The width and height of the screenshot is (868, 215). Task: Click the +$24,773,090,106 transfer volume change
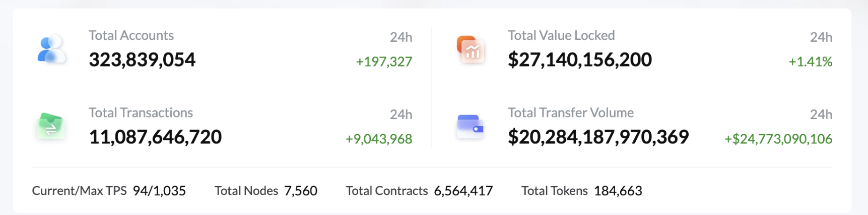778,139
